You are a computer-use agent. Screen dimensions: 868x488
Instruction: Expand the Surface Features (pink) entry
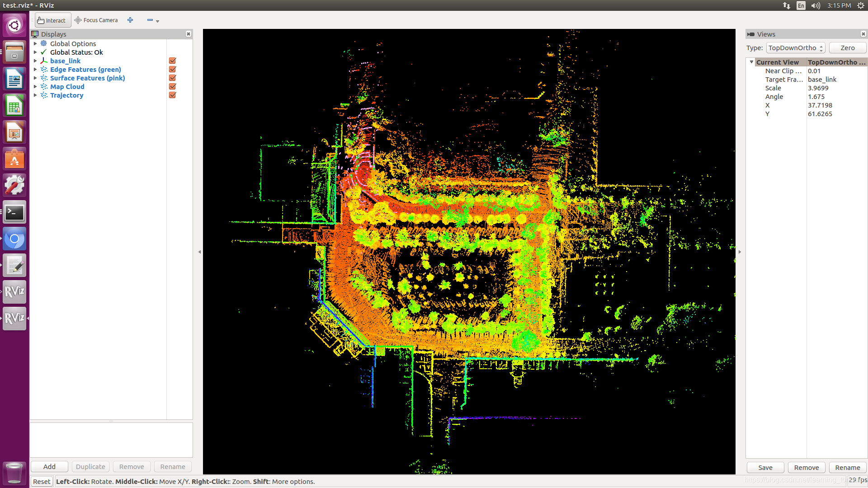coord(35,78)
